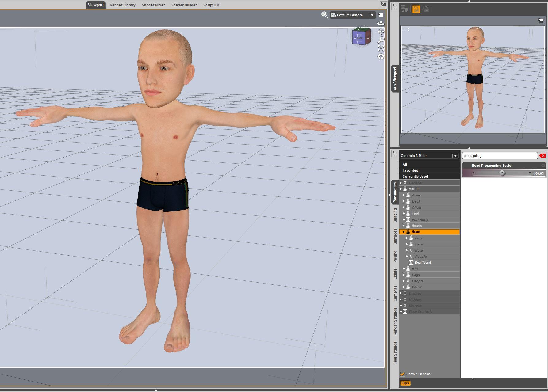
Task: Click the propagating search field
Action: [x=500, y=156]
